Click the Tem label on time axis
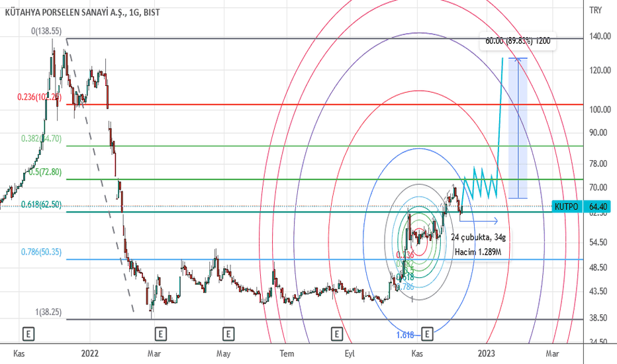 click(287, 353)
